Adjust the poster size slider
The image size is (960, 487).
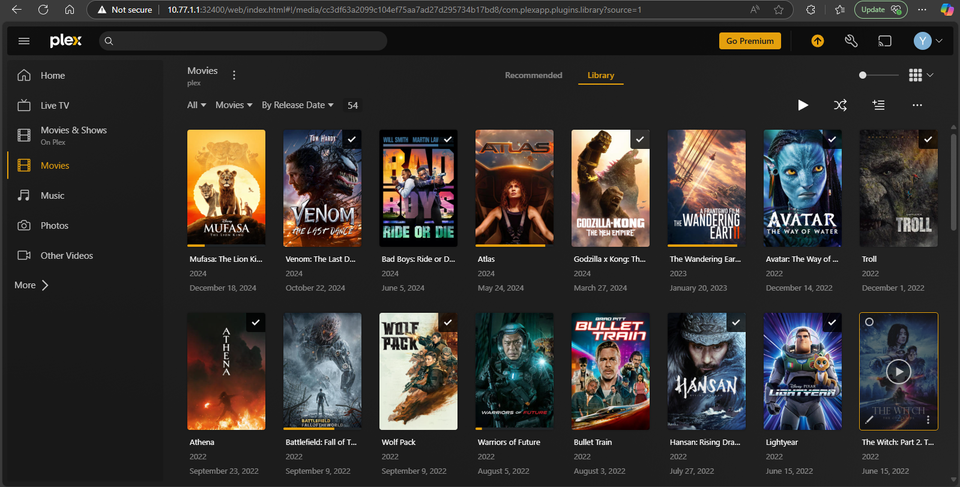coord(878,75)
